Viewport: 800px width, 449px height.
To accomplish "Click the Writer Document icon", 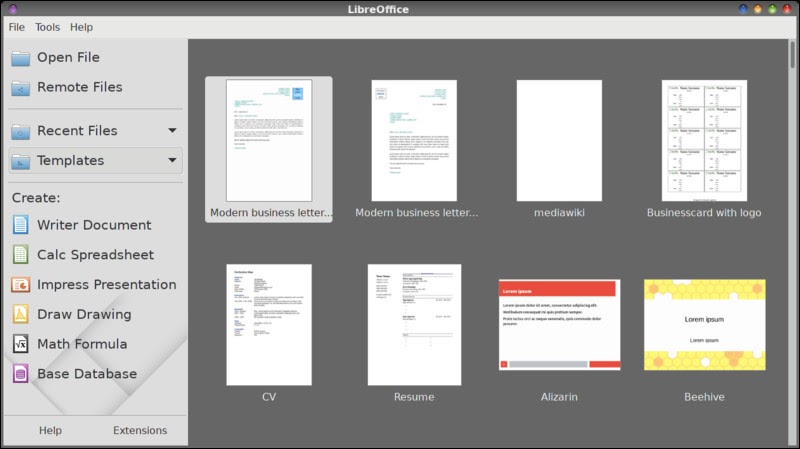I will (20, 225).
